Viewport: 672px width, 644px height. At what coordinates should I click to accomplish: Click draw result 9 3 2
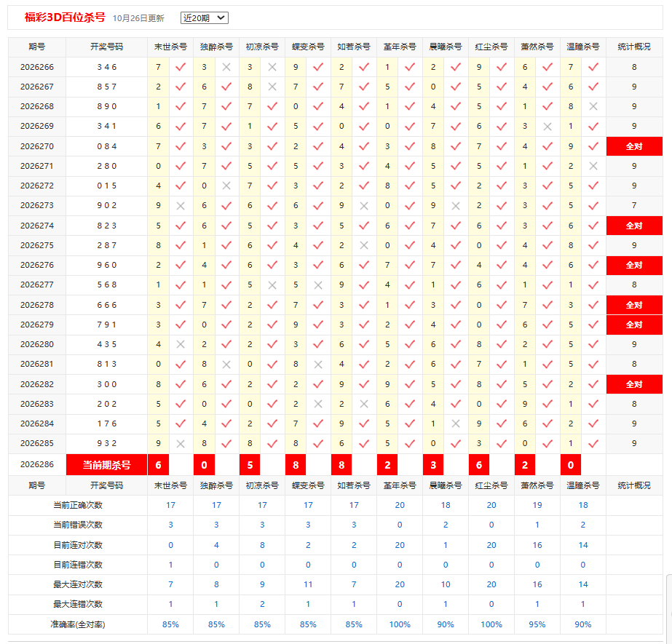107,443
